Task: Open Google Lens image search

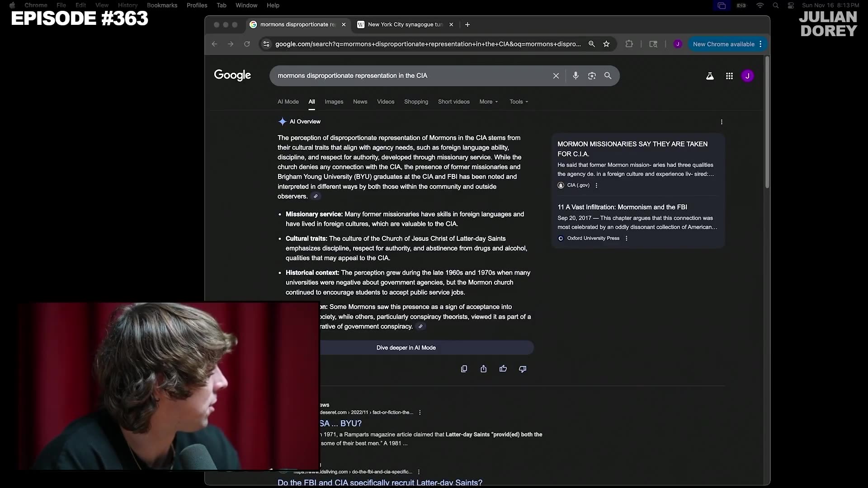Action: point(592,76)
